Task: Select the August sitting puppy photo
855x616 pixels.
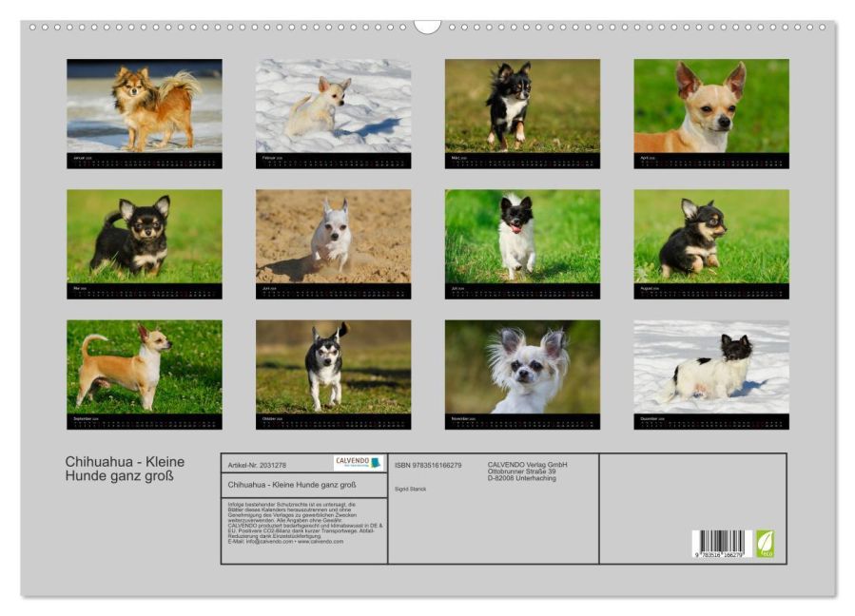Action: pyautogui.click(x=711, y=236)
